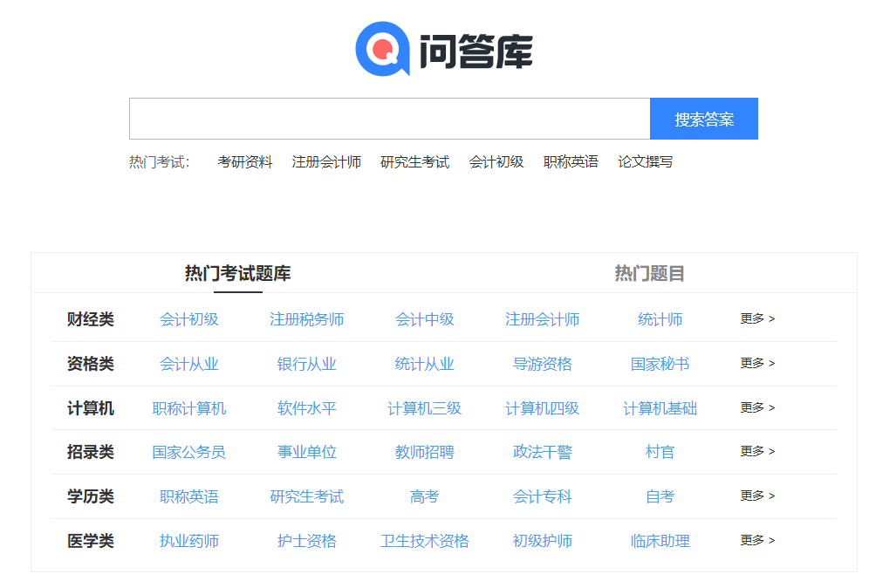
Task: Expand 更多 in the 学历类 row
Action: tap(757, 496)
